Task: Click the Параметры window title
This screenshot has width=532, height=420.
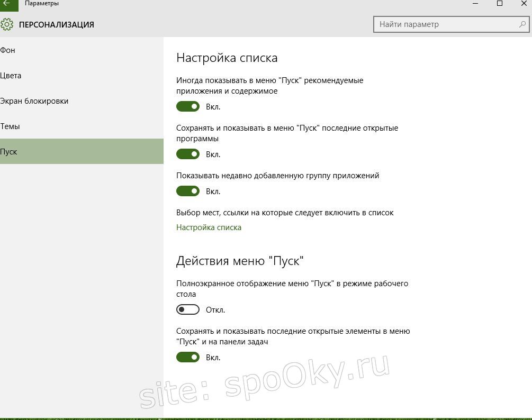Action: pos(42,4)
